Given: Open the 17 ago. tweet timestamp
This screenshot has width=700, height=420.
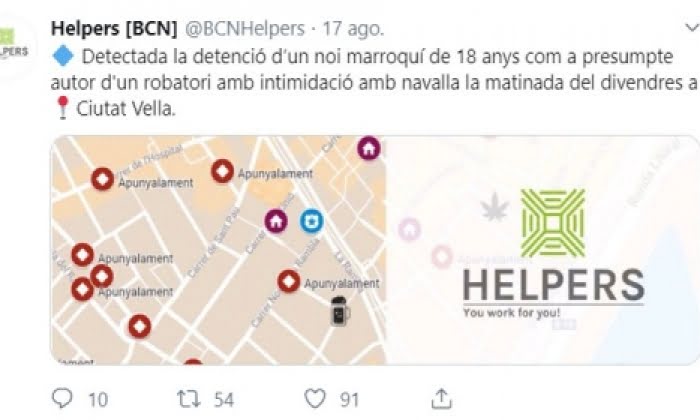Looking at the screenshot, I should (x=353, y=29).
